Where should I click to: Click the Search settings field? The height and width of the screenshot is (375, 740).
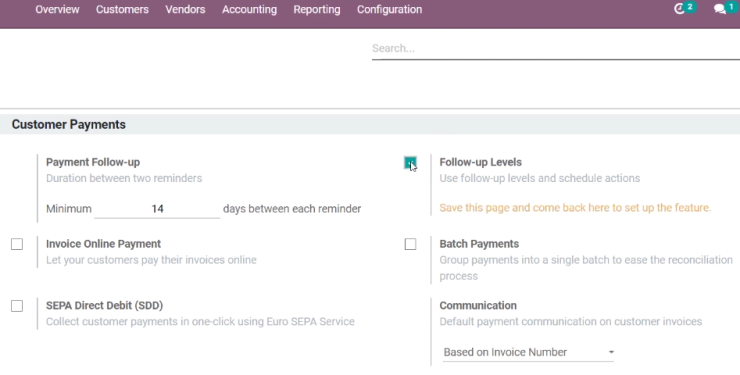555,49
